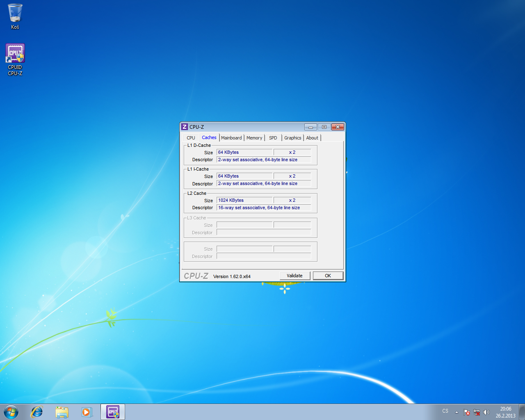Open the Action Center flag icon
The width and height of the screenshot is (525, 420).
[467, 412]
